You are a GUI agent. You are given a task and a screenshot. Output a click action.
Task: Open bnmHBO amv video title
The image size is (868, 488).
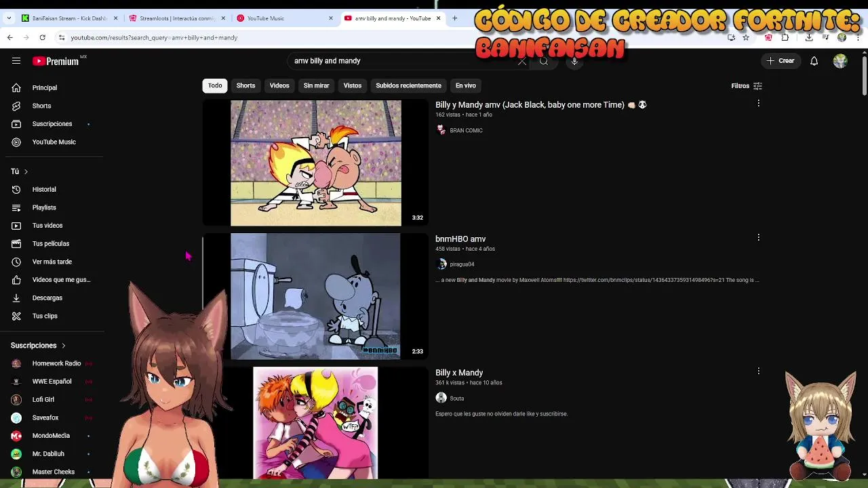(460, 239)
